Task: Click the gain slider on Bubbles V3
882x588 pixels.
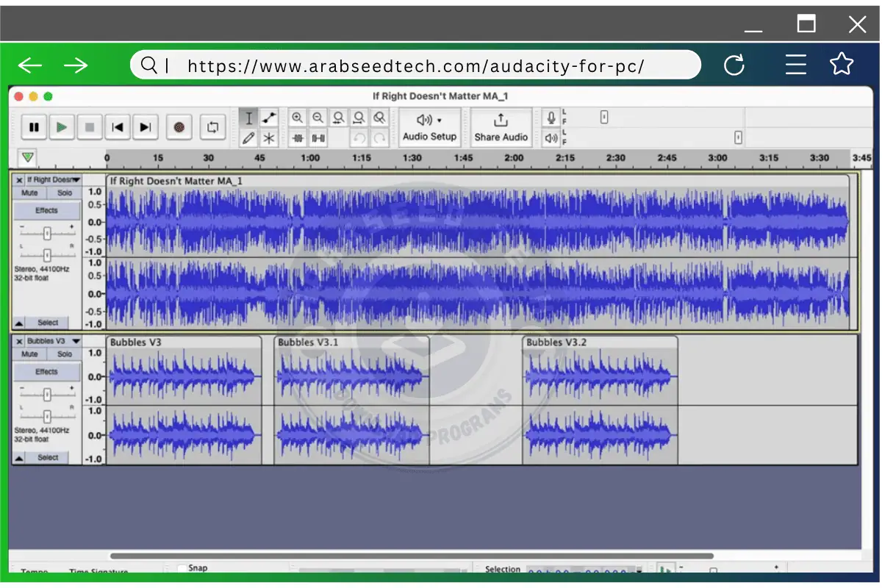Action: click(x=47, y=395)
